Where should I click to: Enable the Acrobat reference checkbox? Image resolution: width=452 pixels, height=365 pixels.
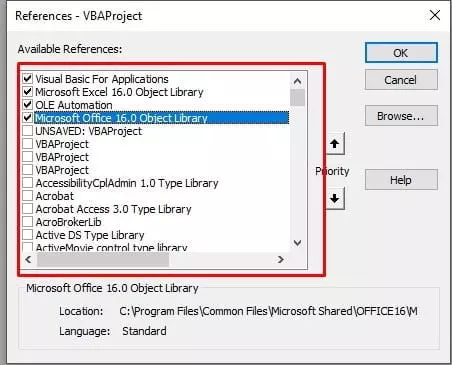click(x=28, y=196)
